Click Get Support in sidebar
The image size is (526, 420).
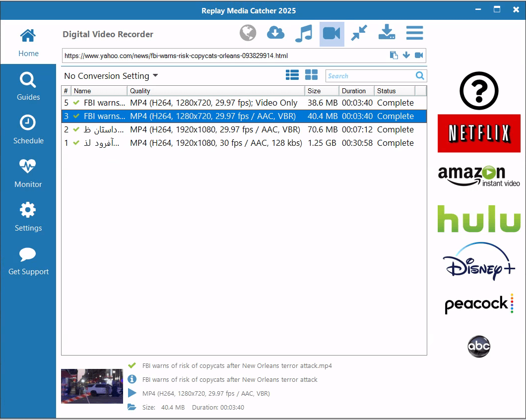click(x=28, y=260)
